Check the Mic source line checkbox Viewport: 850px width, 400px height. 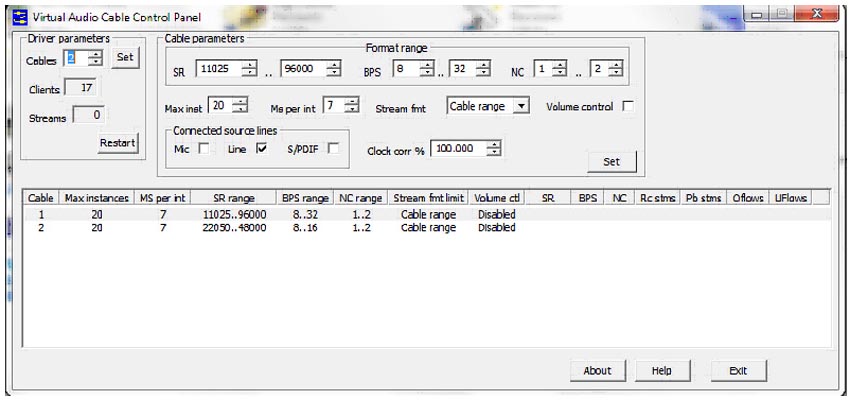204,149
